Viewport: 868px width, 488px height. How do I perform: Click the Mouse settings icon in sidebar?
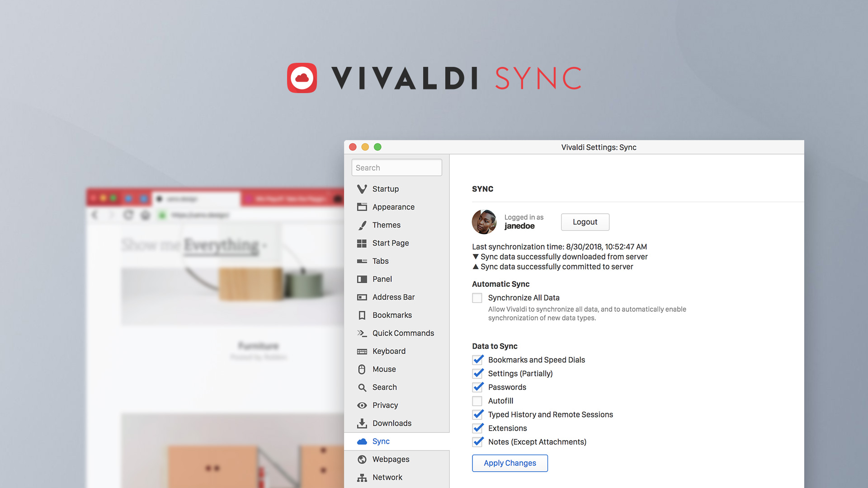pyautogui.click(x=363, y=370)
